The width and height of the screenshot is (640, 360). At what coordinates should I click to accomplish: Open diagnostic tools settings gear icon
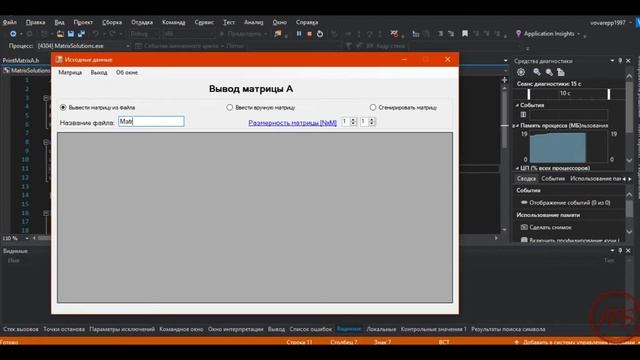[x=521, y=72]
